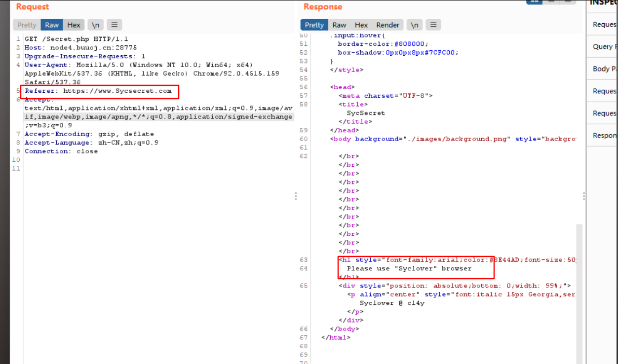Image resolution: width=618 pixels, height=364 pixels.
Task: Expand the Respon... inspector section
Action: coord(603,135)
